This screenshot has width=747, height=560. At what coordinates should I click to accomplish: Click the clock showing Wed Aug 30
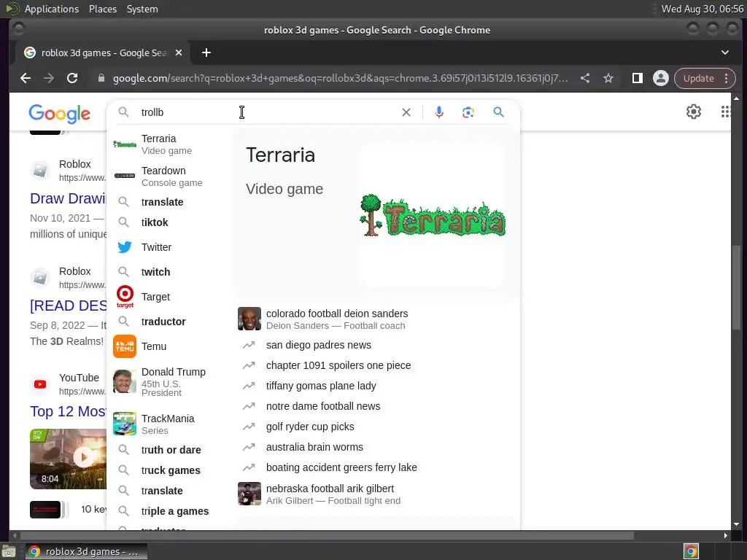tap(703, 9)
